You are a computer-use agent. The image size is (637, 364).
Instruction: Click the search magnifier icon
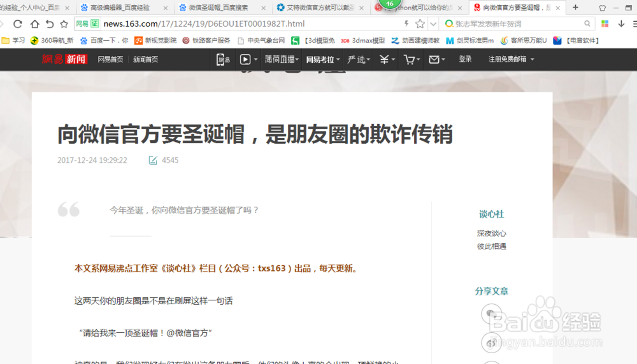click(587, 24)
